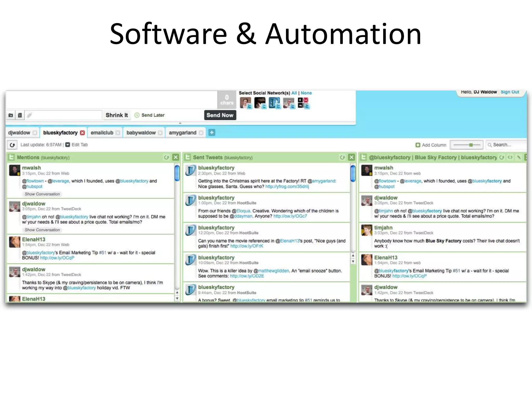Image resolution: width=532 pixels, height=399 pixels.
Task: Close the Sent Tweets column
Action: click(351, 157)
